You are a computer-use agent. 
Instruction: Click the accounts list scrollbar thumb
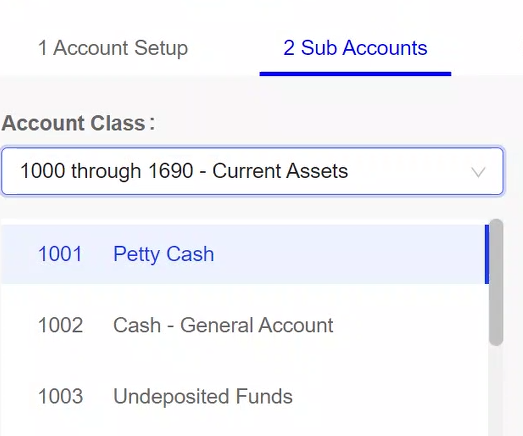pyautogui.click(x=496, y=282)
